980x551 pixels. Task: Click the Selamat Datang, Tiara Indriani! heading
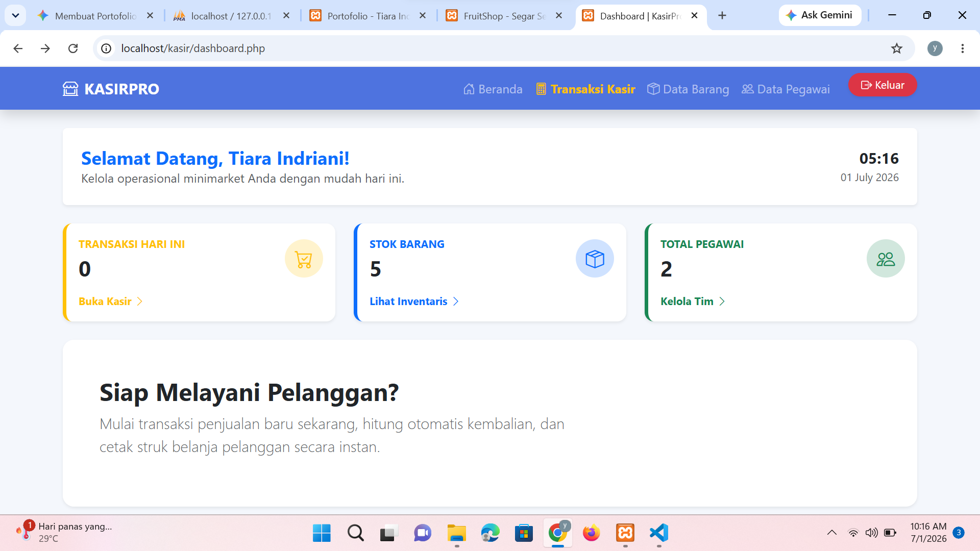(x=215, y=159)
